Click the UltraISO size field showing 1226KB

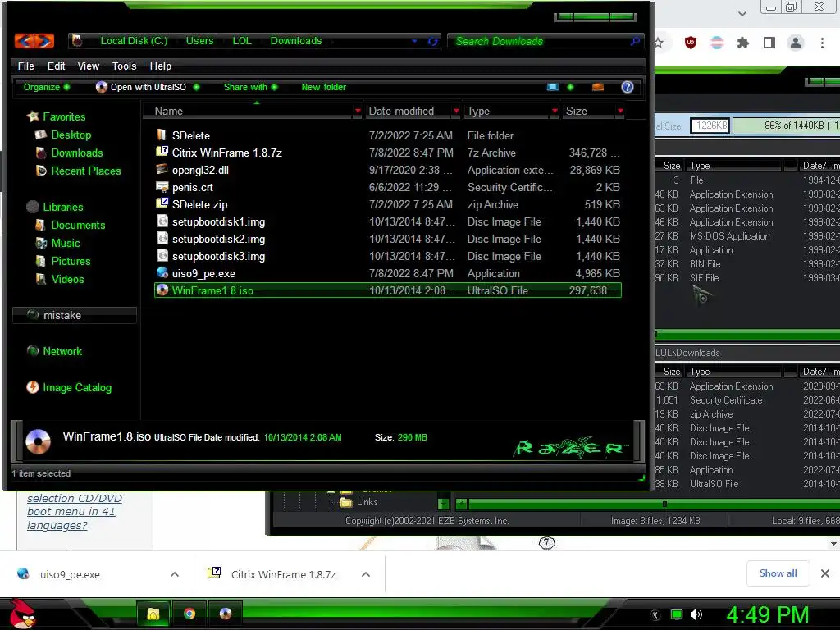pos(710,126)
